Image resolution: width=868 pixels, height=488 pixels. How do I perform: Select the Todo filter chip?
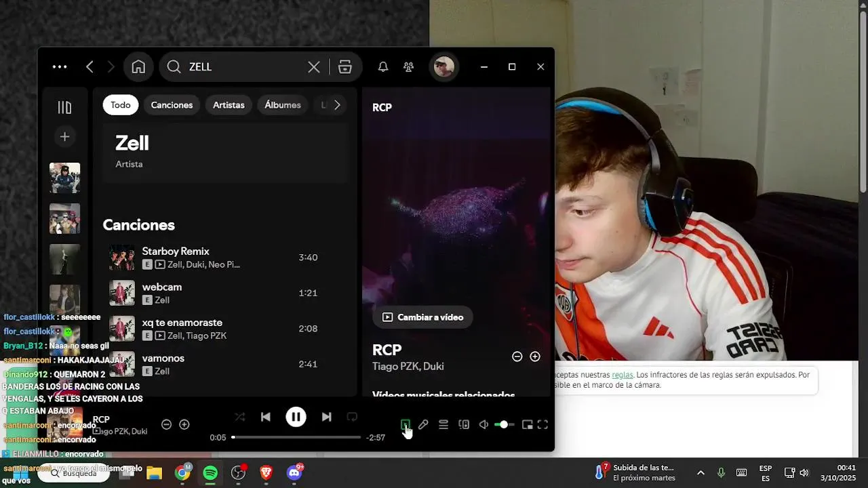click(x=121, y=105)
